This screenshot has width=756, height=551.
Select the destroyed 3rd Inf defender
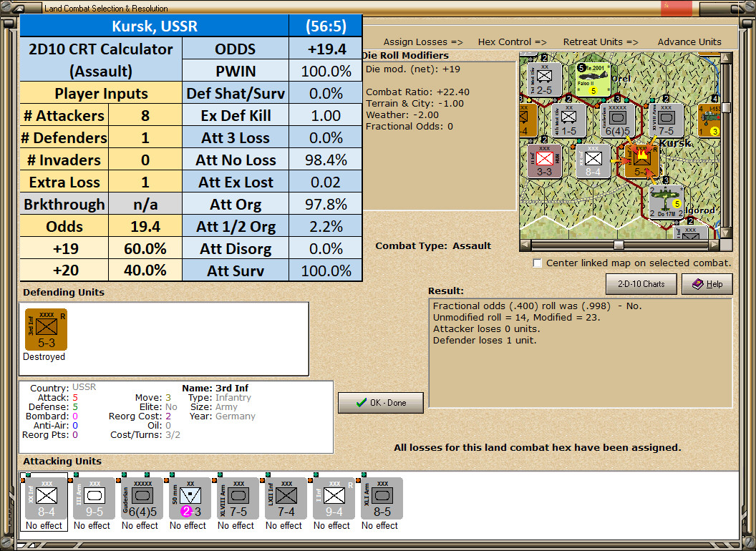(x=47, y=330)
